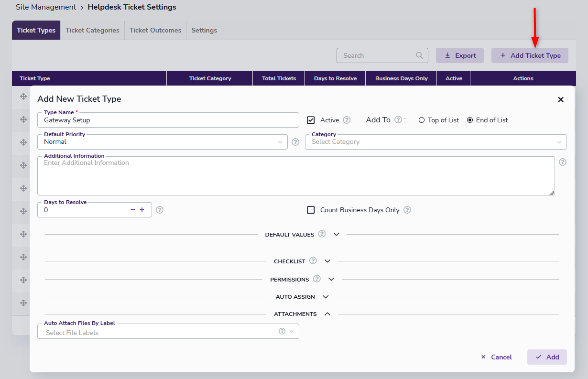
Task: Click help icon next to Days to Resolve
Action: click(160, 210)
